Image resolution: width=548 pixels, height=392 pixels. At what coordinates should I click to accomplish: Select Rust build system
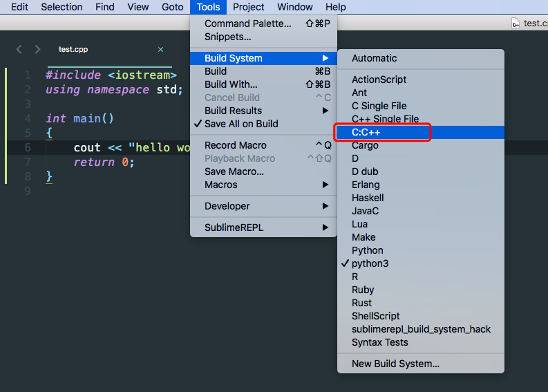pyautogui.click(x=421, y=303)
